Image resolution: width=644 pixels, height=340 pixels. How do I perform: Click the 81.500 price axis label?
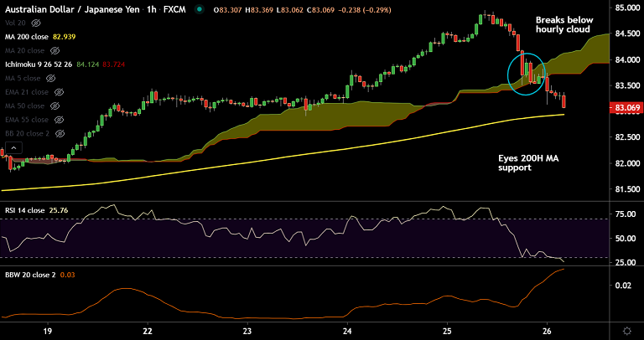tap(628, 189)
